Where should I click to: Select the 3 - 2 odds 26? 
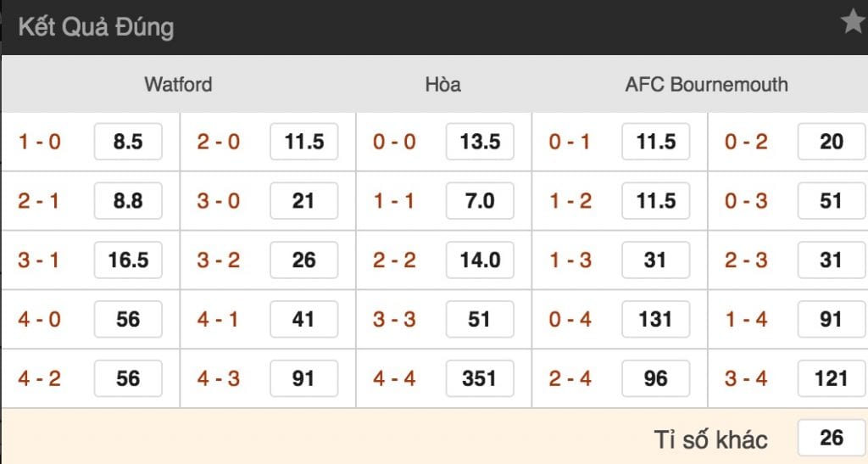pos(304,260)
